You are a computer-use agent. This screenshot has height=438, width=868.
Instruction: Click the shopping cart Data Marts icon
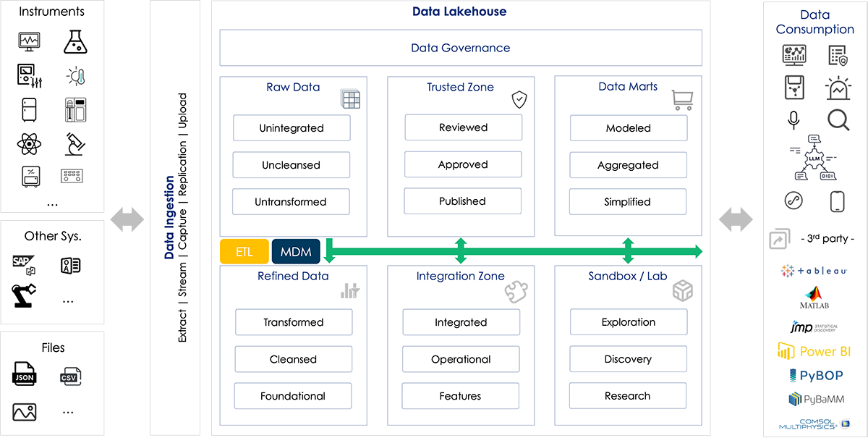pyautogui.click(x=682, y=100)
